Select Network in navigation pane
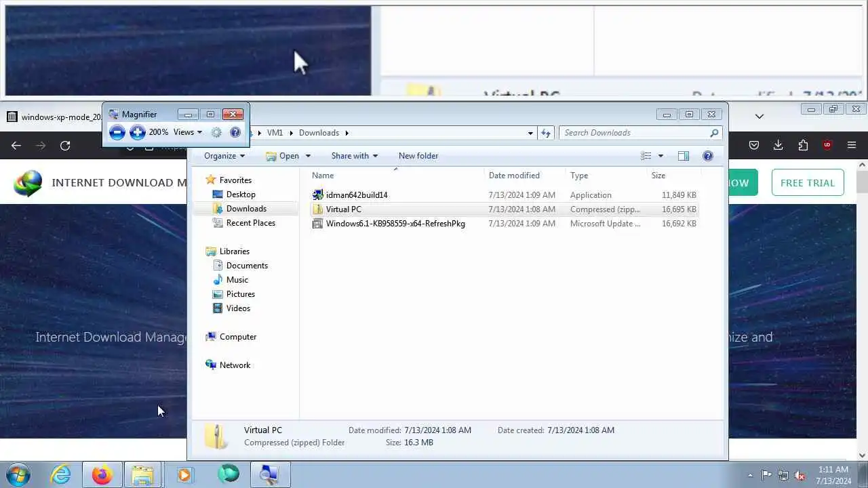The height and width of the screenshot is (488, 868). 235,365
